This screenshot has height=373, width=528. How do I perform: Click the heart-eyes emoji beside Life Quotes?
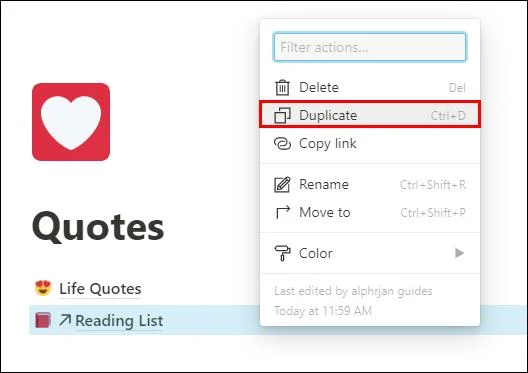point(43,288)
